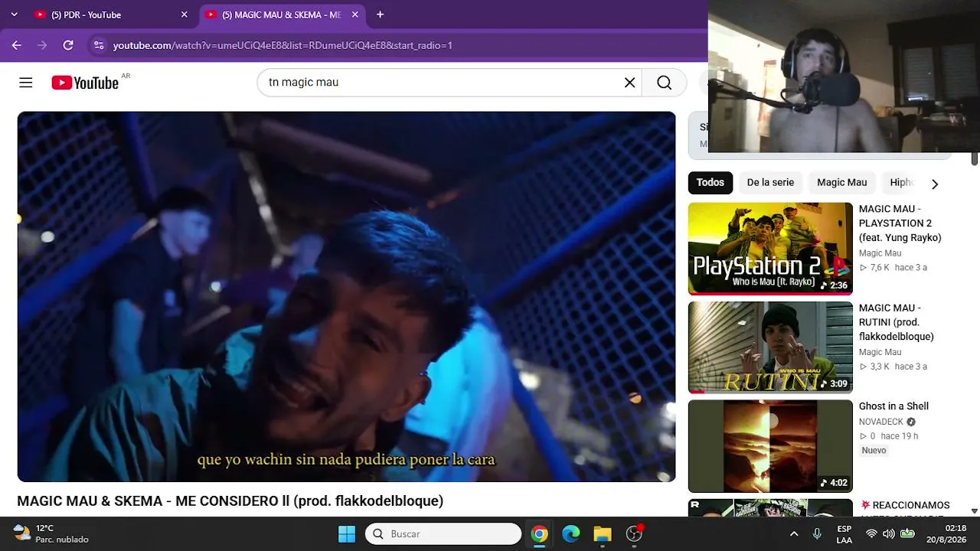Open the RUTINI video thumbnail
The image size is (980, 551).
coord(770,347)
